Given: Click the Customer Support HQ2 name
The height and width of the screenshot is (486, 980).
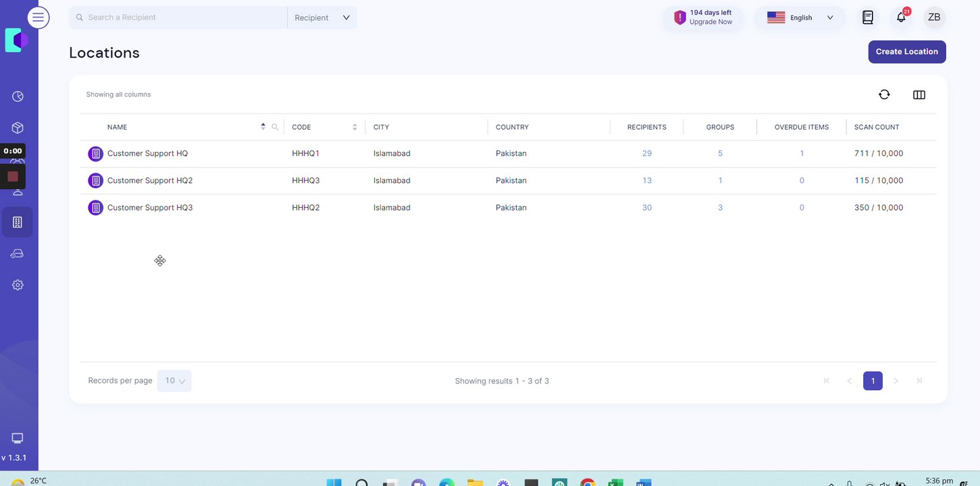Looking at the screenshot, I should (x=150, y=181).
